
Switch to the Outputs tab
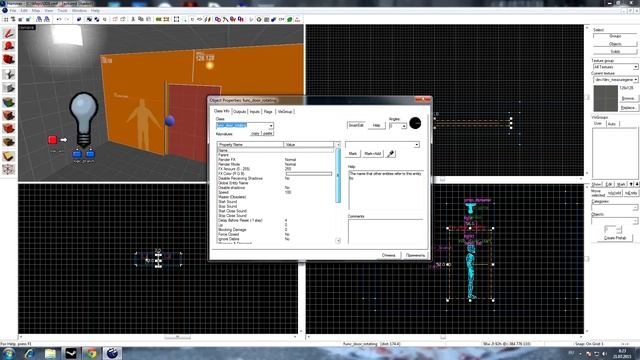[239, 111]
